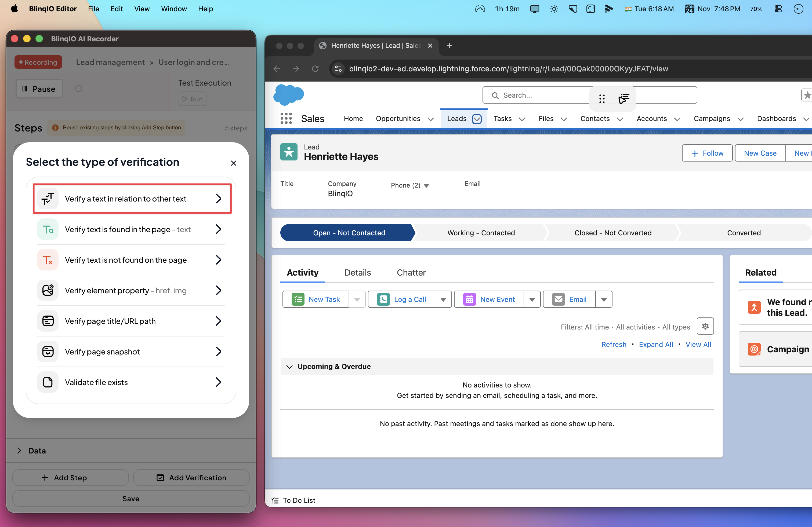Click the Verify element property icon
The image size is (812, 527).
48,290
